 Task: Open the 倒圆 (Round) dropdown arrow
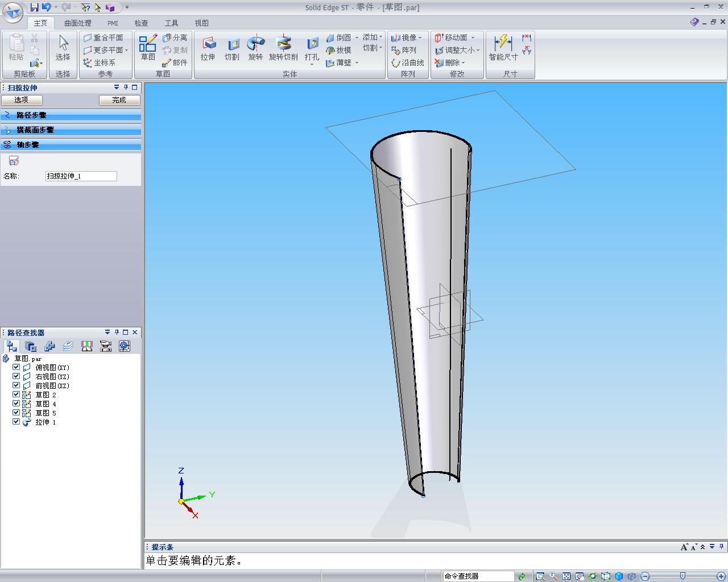[357, 38]
